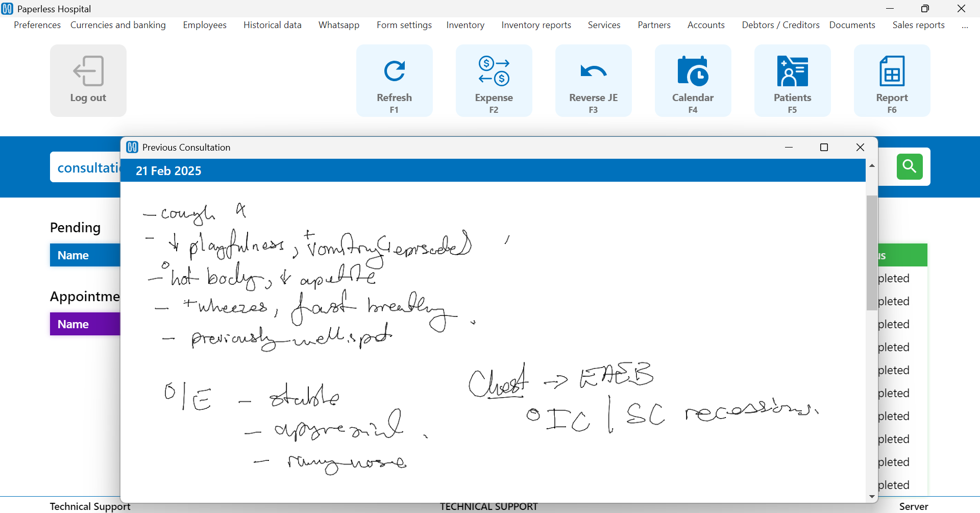Image resolution: width=980 pixels, height=513 pixels.
Task: Expand the menu bar overflow ellipsis
Action: click(965, 26)
